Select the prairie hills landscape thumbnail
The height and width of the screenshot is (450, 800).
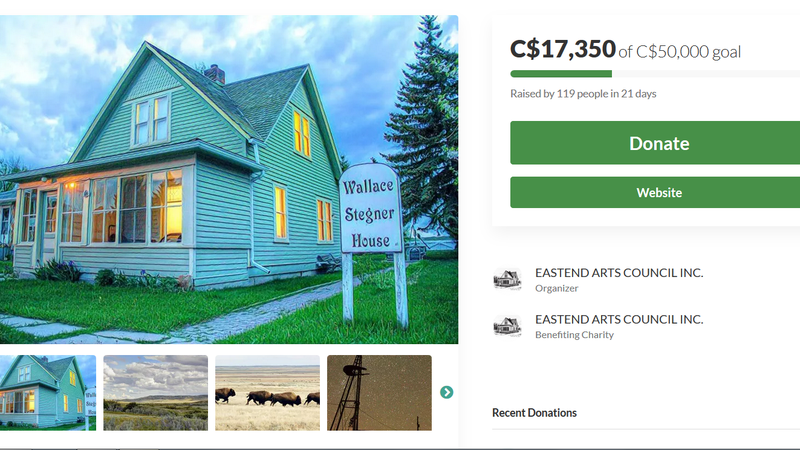156,393
